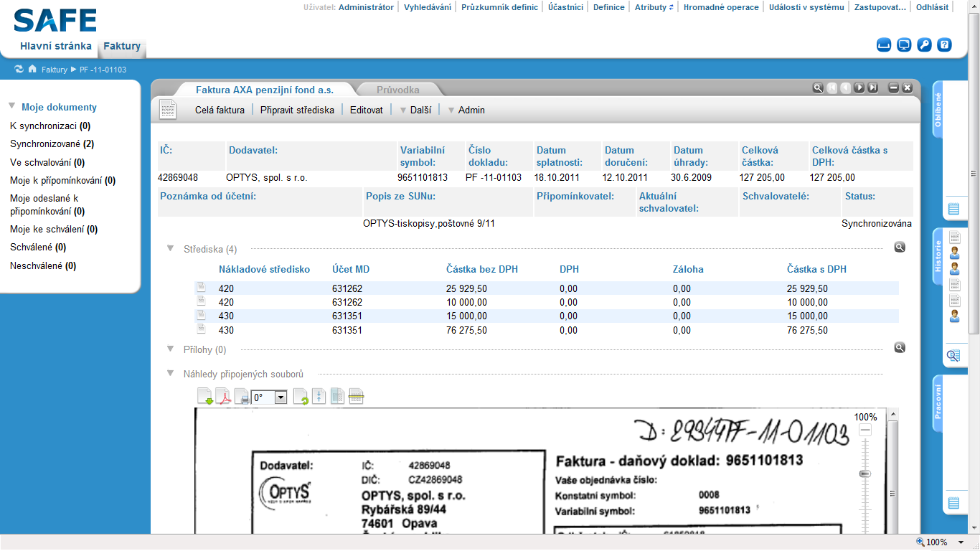Viewport: 980px width, 551px height.
Task: Open Hromadné operace link
Action: (721, 7)
